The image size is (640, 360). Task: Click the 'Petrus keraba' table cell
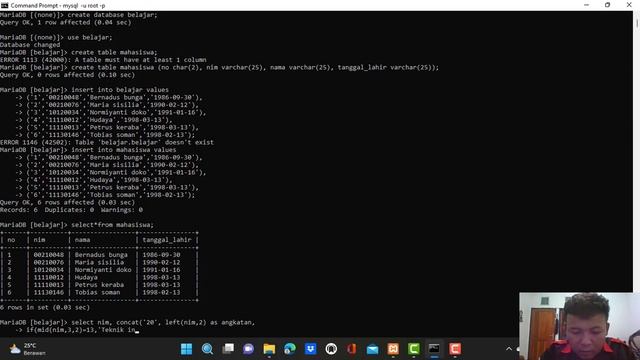(x=99, y=285)
